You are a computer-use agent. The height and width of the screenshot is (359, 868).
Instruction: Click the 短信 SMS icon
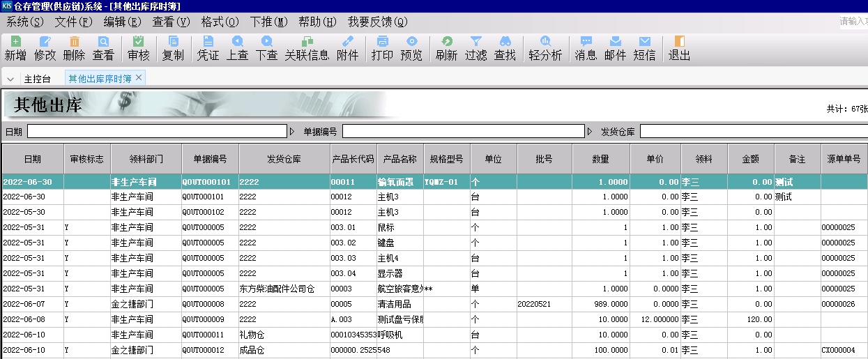click(x=644, y=48)
